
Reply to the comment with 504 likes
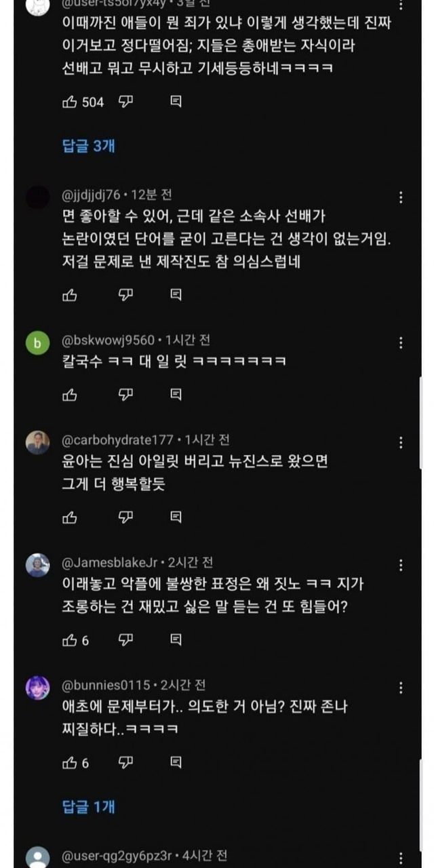click(x=176, y=102)
